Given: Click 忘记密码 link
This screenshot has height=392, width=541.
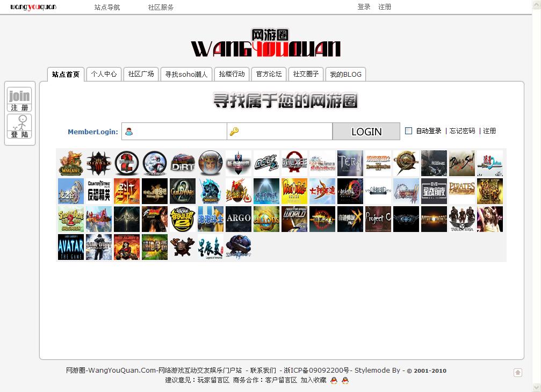Looking at the screenshot, I should (462, 130).
